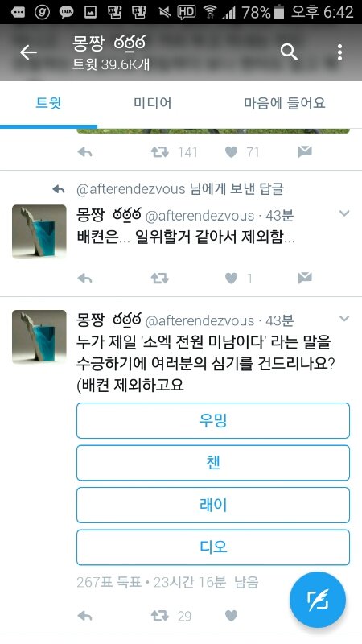
Task: Retweet the poll tweet showing 29
Action: point(159,615)
